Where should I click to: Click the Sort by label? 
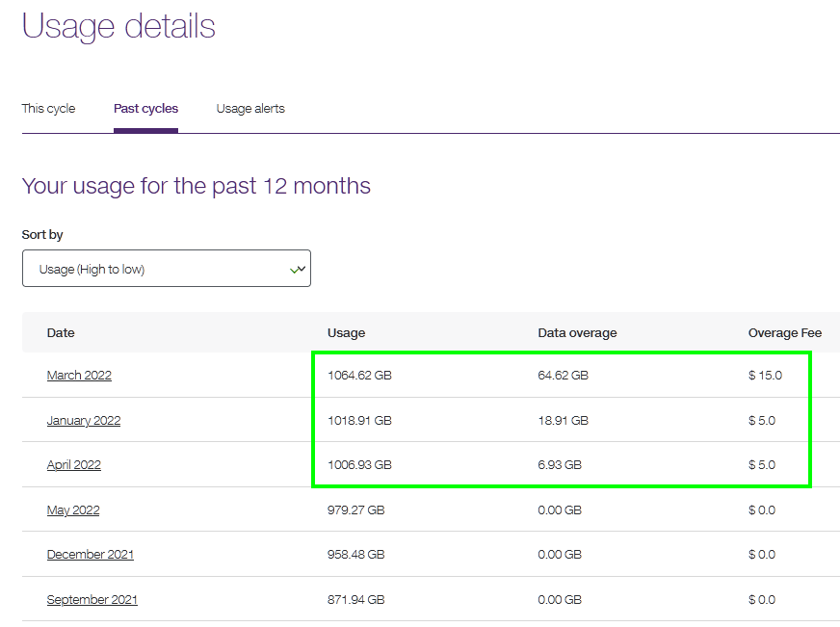tap(42, 235)
